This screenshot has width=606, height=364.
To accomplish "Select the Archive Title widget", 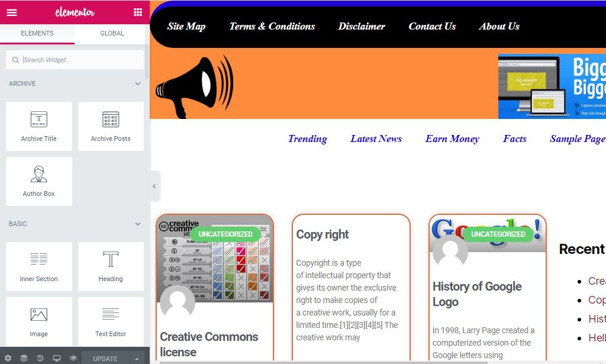I will pos(38,126).
